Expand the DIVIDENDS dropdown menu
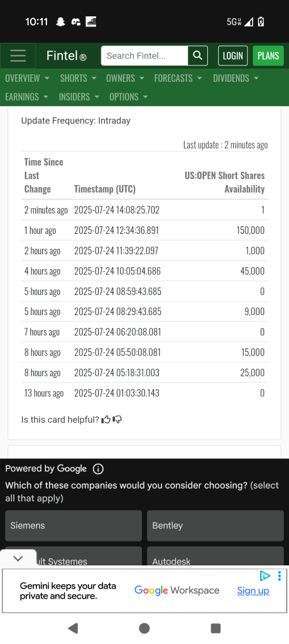The image size is (289, 644). point(236,78)
